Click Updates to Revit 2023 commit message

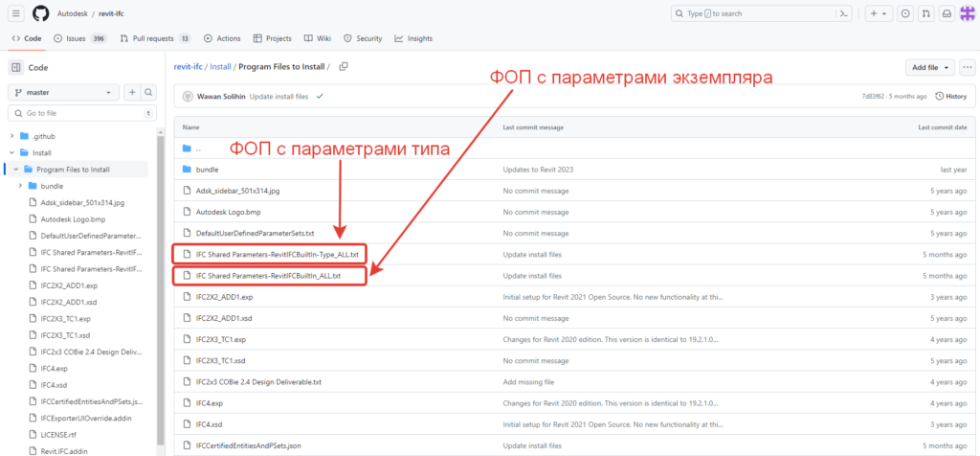[538, 170]
